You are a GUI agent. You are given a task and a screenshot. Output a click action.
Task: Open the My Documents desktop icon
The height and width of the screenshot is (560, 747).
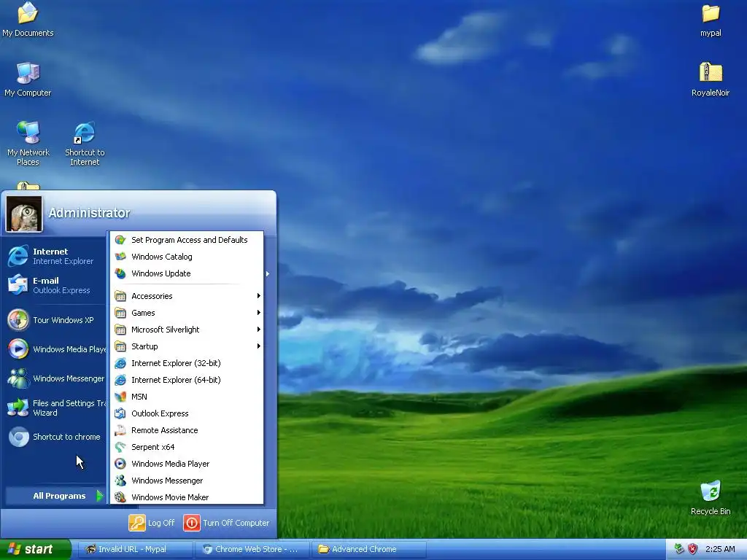coord(28,19)
